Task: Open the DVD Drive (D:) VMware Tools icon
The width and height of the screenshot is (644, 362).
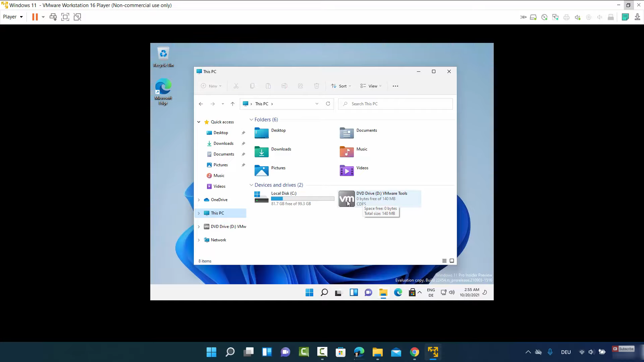Action: click(x=346, y=199)
